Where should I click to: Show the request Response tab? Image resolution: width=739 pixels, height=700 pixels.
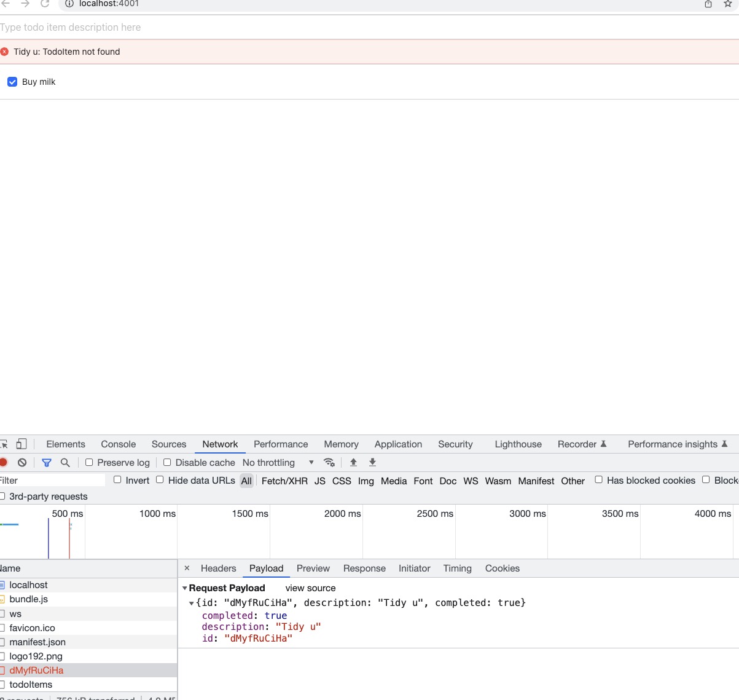364,568
